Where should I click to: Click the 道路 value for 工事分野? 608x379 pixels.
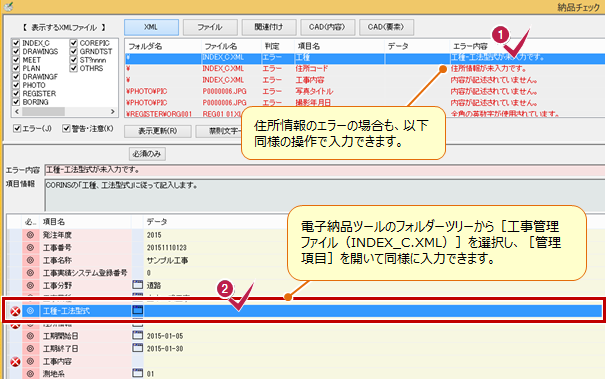pyautogui.click(x=154, y=286)
